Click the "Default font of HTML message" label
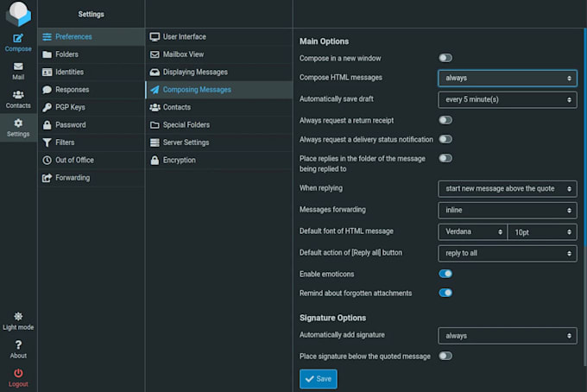Screen dimensions: 587x392 pyautogui.click(x=346, y=231)
